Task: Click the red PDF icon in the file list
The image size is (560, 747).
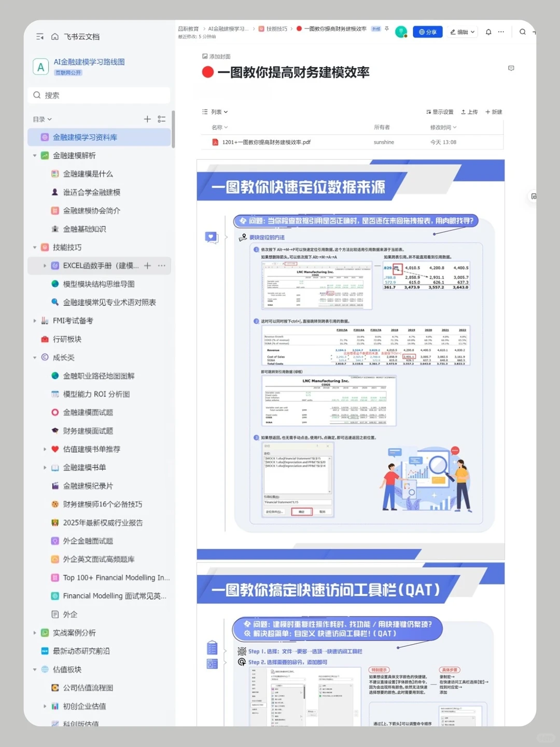Action: (x=214, y=142)
